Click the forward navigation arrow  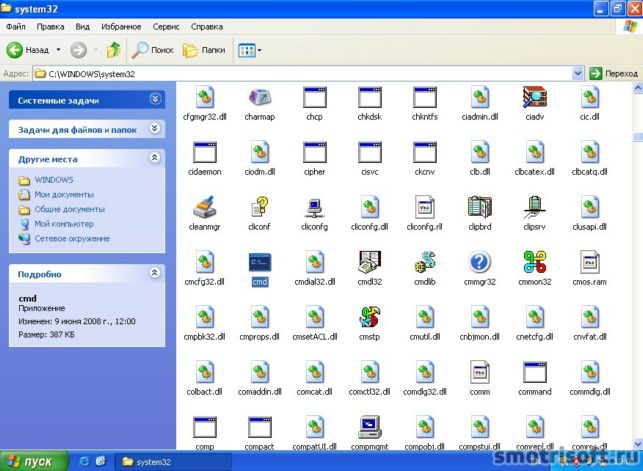coord(79,50)
